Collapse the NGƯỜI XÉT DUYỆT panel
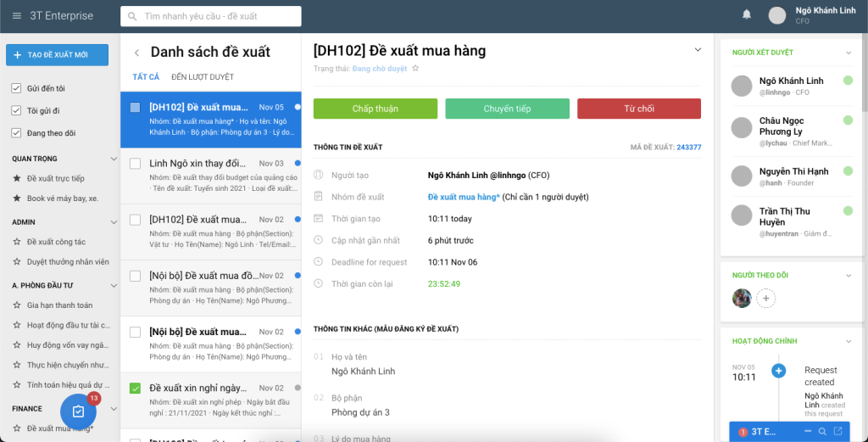 pos(849,53)
